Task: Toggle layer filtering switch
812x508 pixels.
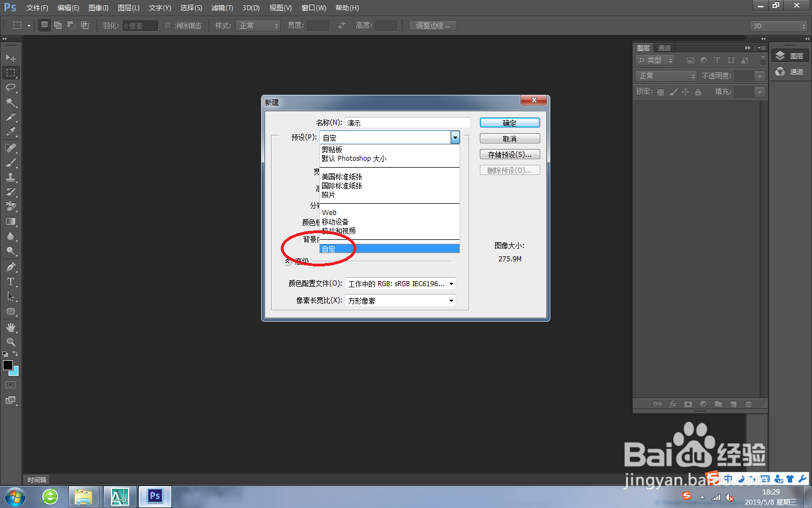Action: coord(763,60)
